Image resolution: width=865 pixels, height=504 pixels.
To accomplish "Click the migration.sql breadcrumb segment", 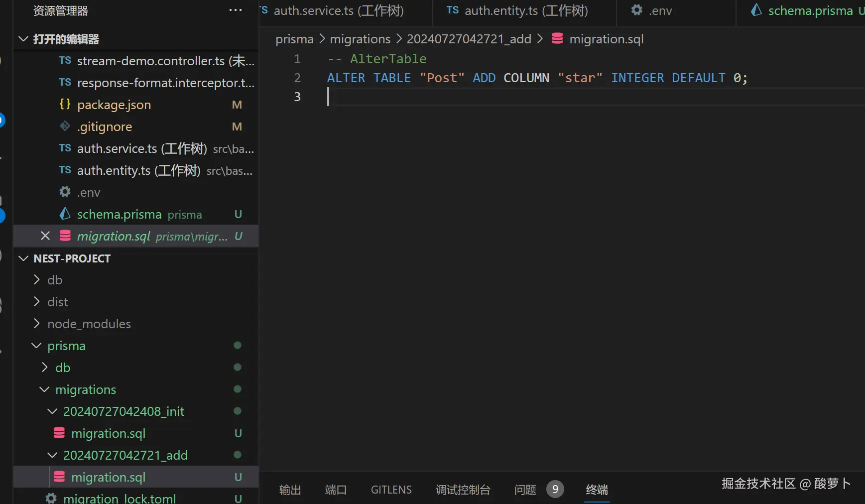I will (x=607, y=39).
